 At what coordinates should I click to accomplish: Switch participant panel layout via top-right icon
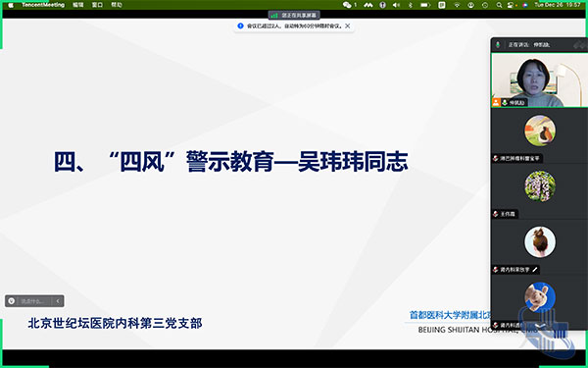[579, 45]
